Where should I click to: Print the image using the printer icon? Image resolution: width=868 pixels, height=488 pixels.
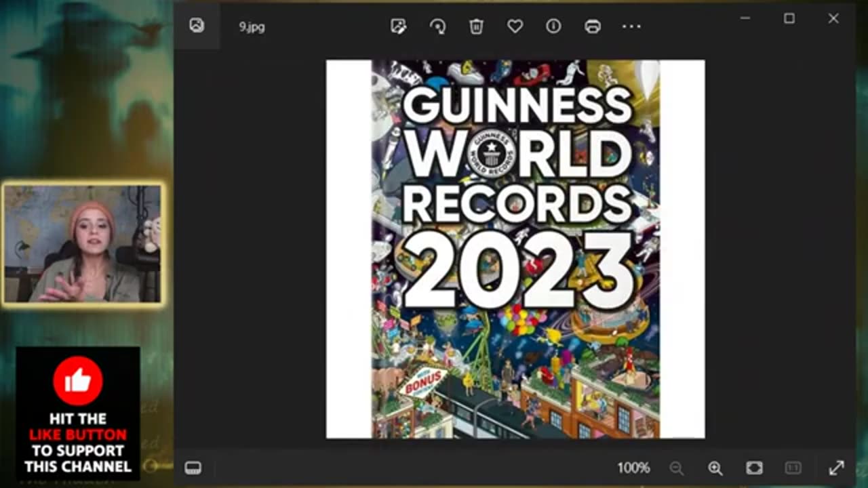(x=593, y=26)
